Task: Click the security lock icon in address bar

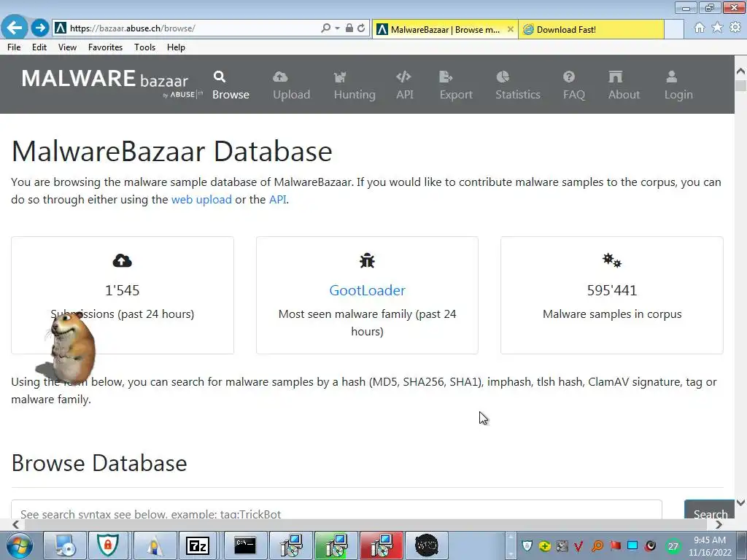Action: point(349,28)
